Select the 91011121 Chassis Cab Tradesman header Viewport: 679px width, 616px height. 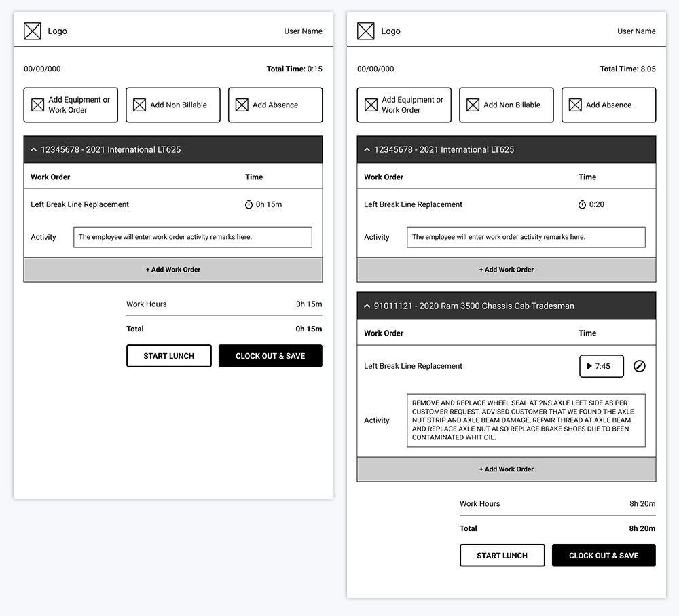tap(506, 306)
